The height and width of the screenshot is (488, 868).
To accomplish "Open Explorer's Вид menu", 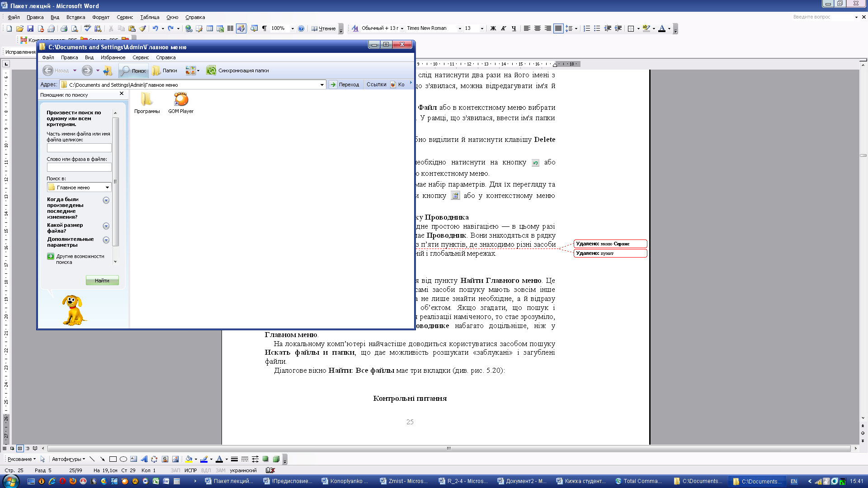I will pos(89,57).
